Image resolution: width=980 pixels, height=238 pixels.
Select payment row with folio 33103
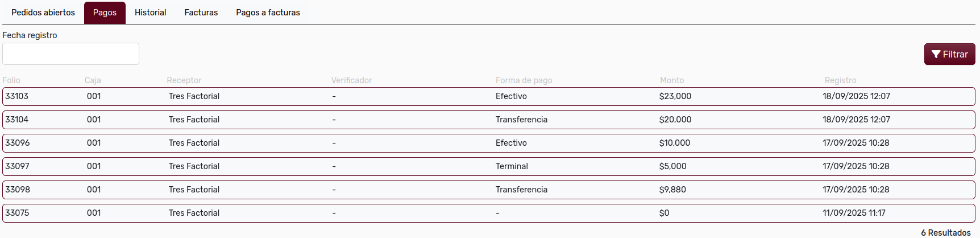point(17,96)
